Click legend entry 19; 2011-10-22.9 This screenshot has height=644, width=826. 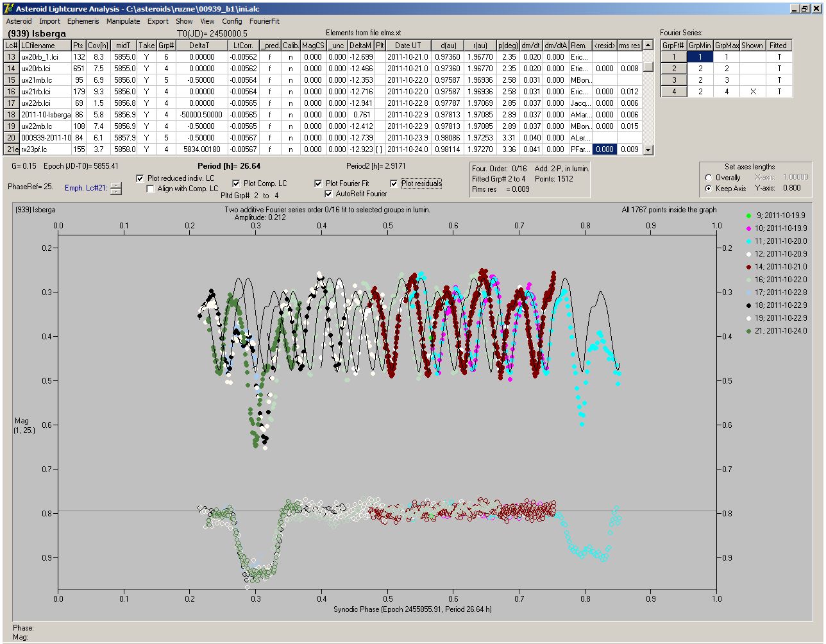pos(781,318)
